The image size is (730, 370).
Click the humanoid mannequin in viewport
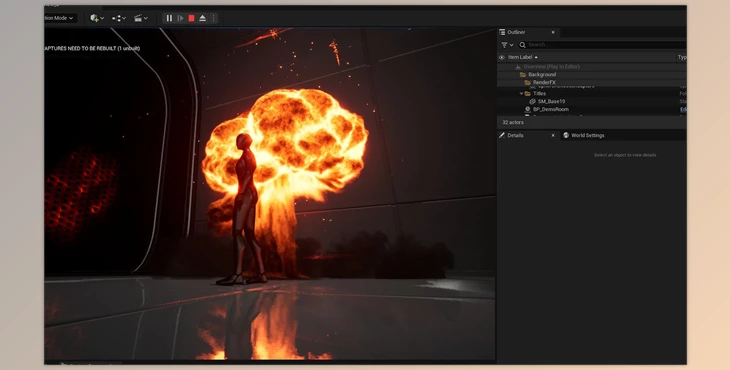[x=244, y=209]
